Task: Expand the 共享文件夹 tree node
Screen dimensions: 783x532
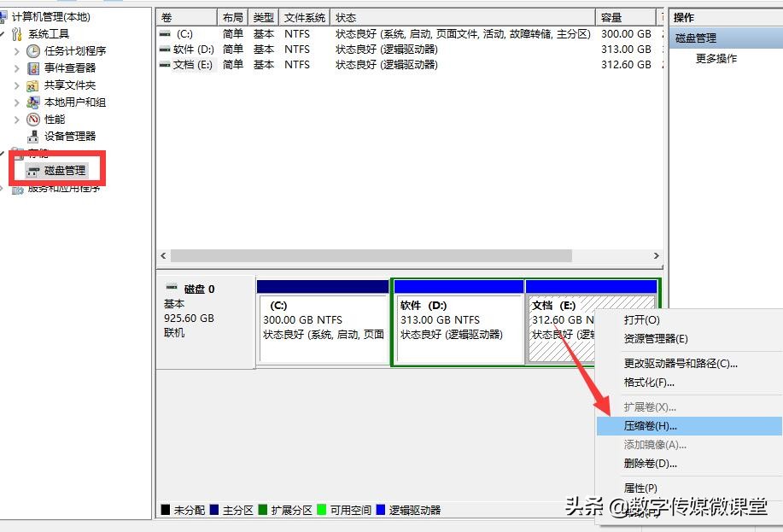Action: coord(15,85)
